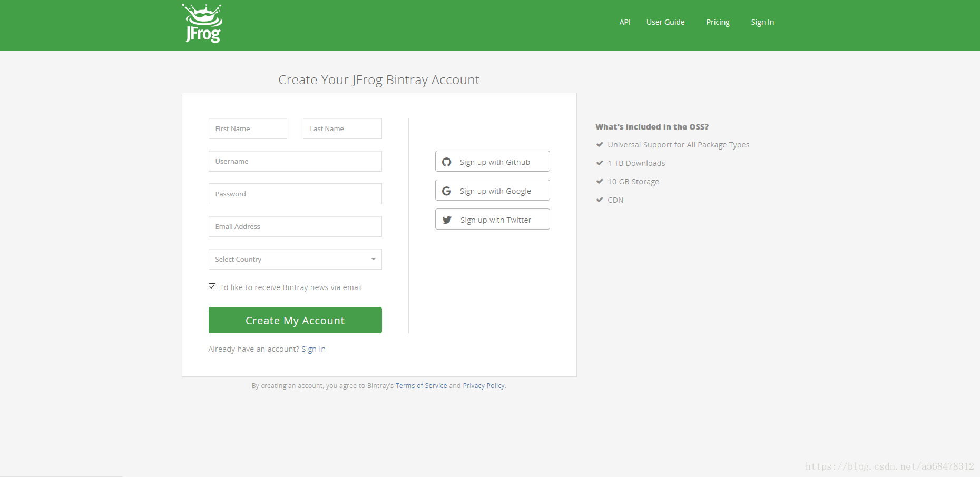Sign up with Github
The height and width of the screenshot is (477, 980).
(493, 161)
